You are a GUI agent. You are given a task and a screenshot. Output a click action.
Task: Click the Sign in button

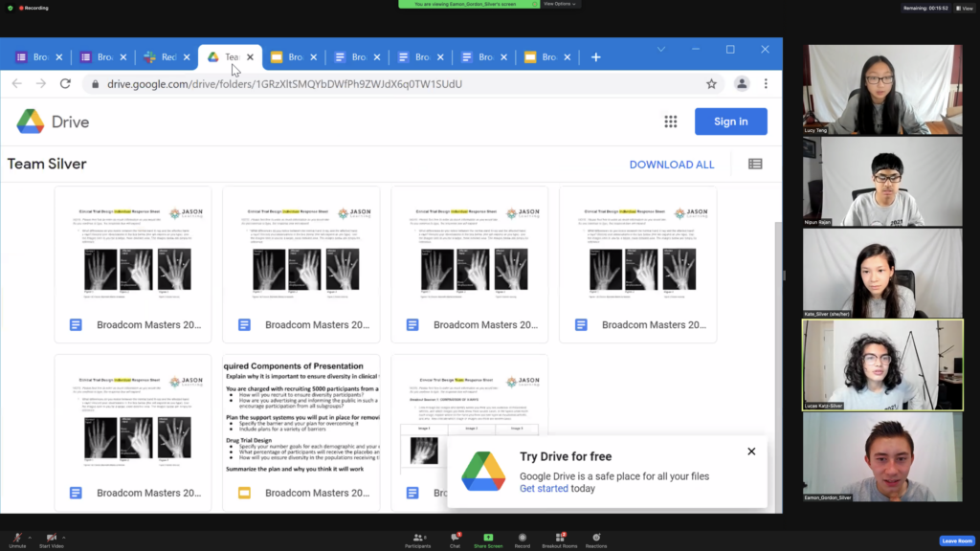click(x=730, y=121)
